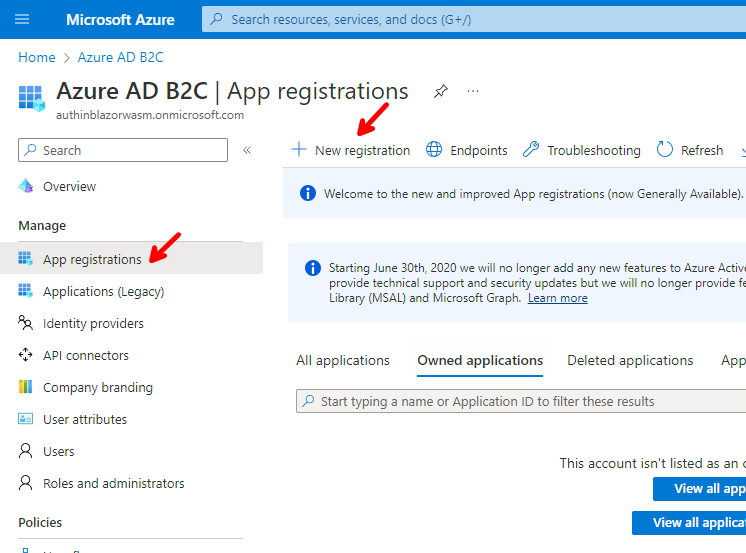Open Troubleshooting from the toolbar

[x=594, y=151]
